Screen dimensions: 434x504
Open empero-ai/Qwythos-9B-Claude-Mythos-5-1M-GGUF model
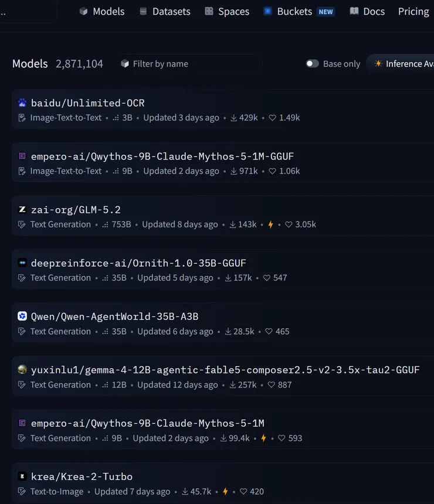pyautogui.click(x=162, y=156)
